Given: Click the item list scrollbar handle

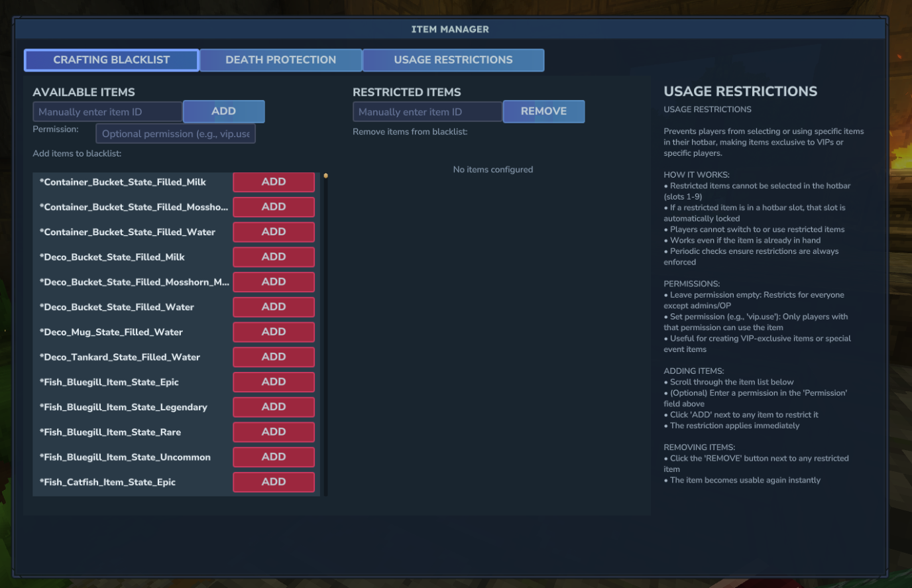Looking at the screenshot, I should click(325, 176).
